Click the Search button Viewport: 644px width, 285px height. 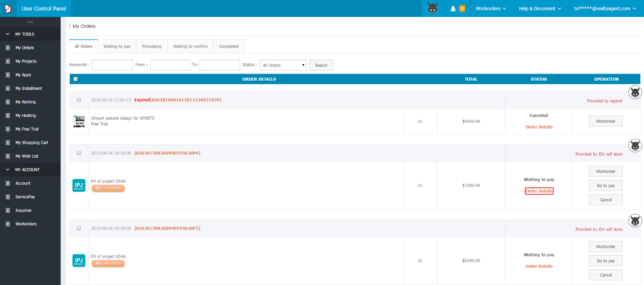click(321, 65)
